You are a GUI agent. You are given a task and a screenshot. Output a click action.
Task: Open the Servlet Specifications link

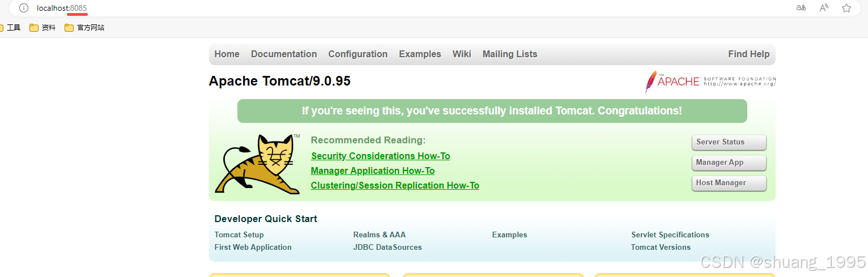click(x=670, y=235)
